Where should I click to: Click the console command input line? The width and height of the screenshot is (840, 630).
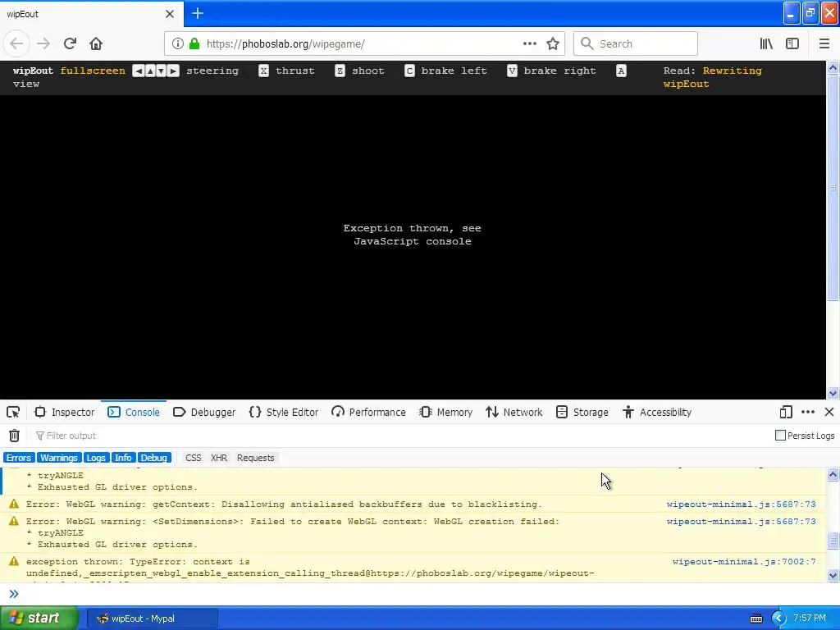(x=420, y=594)
